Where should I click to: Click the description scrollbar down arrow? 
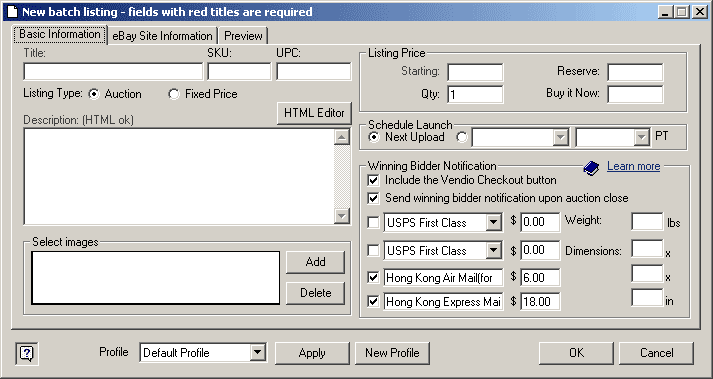click(x=341, y=215)
